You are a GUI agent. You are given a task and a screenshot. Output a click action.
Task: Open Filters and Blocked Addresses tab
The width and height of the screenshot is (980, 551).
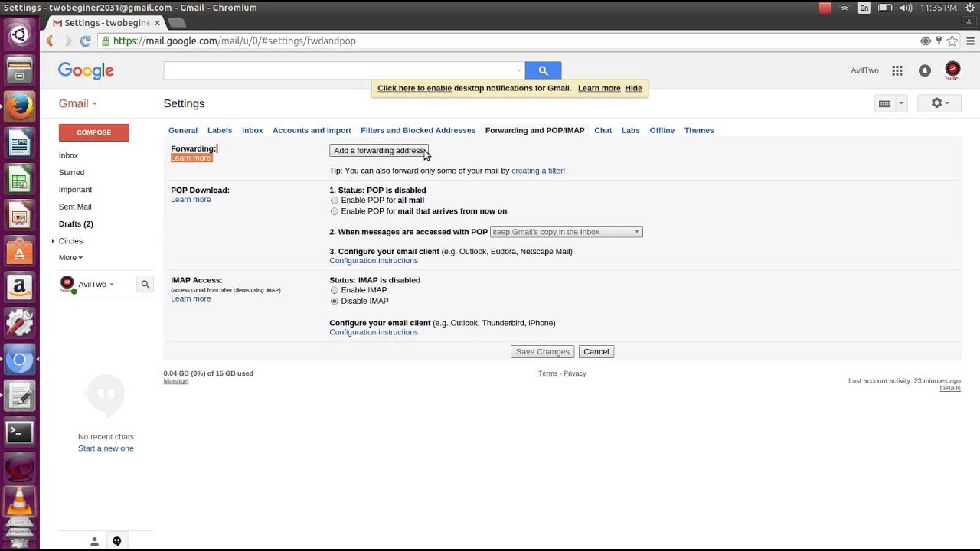pyautogui.click(x=418, y=130)
